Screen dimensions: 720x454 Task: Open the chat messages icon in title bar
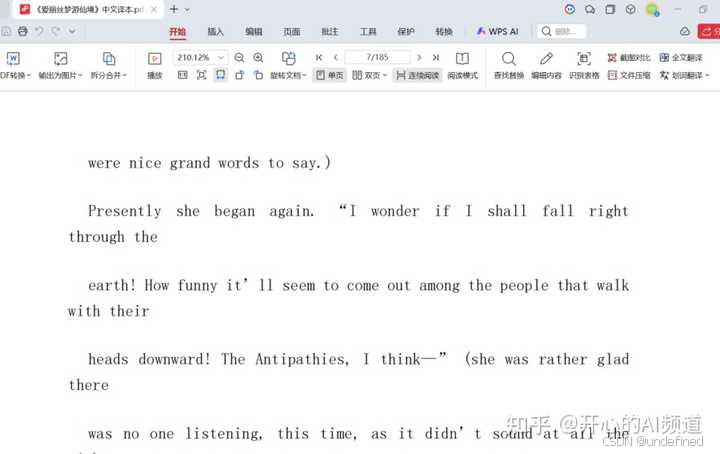[x=590, y=9]
